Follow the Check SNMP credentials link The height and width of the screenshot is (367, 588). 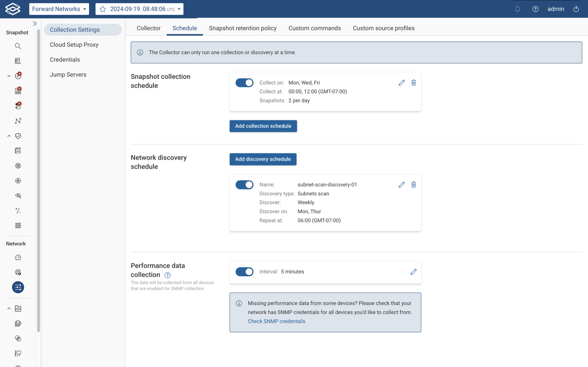coord(276,321)
